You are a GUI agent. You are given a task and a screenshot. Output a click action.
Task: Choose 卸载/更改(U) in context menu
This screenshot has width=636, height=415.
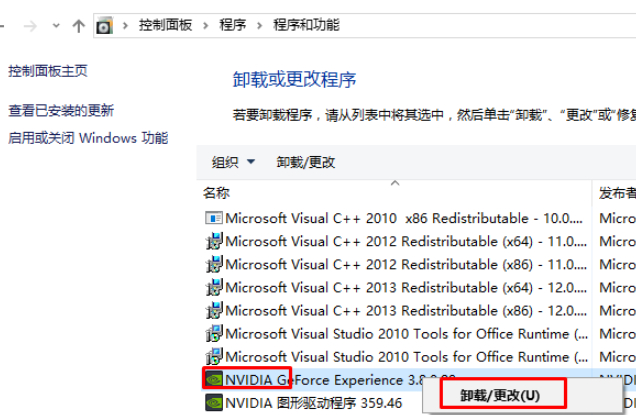click(500, 395)
